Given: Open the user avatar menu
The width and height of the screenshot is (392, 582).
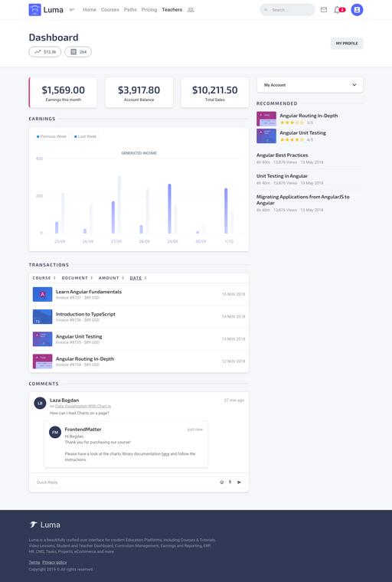Looking at the screenshot, I should point(357,10).
